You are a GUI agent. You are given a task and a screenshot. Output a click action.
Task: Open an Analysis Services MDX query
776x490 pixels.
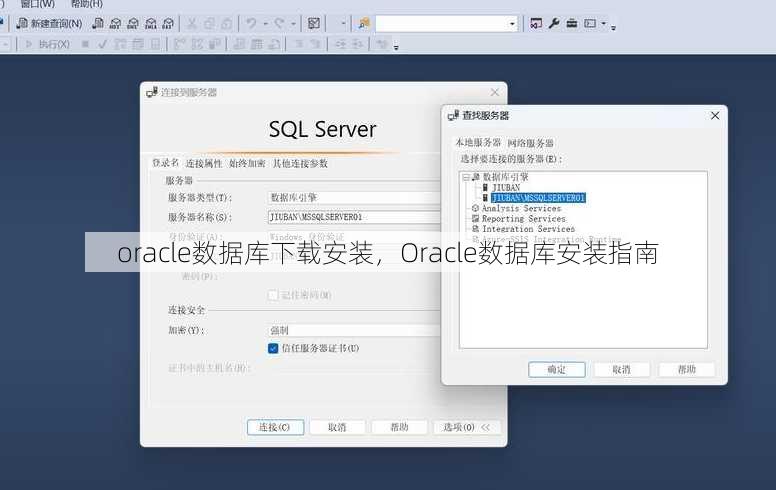[x=115, y=23]
